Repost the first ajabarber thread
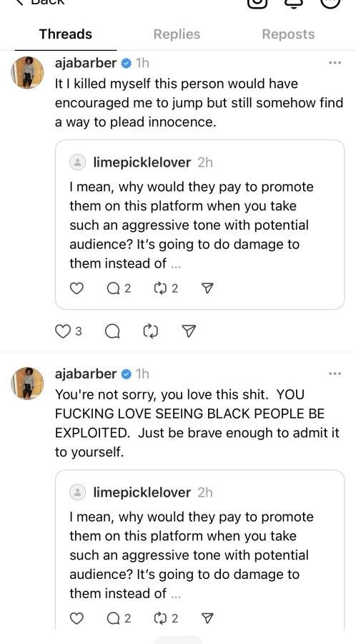Screen dimensions: 356x644 pyautogui.click(x=151, y=331)
